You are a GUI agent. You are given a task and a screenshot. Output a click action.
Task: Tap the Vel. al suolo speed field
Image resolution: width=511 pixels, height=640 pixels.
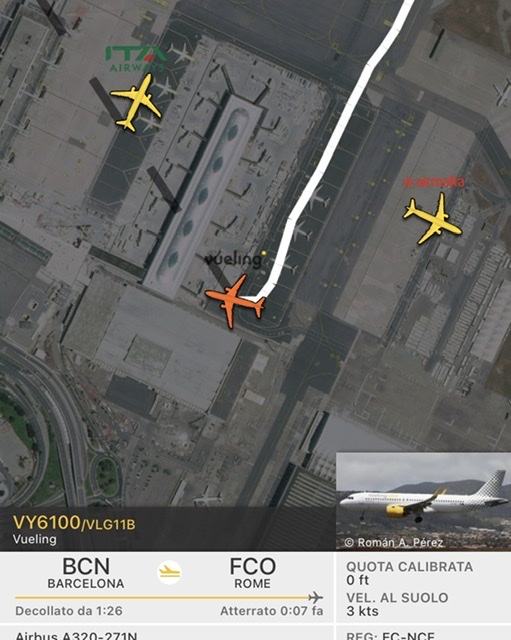click(397, 604)
